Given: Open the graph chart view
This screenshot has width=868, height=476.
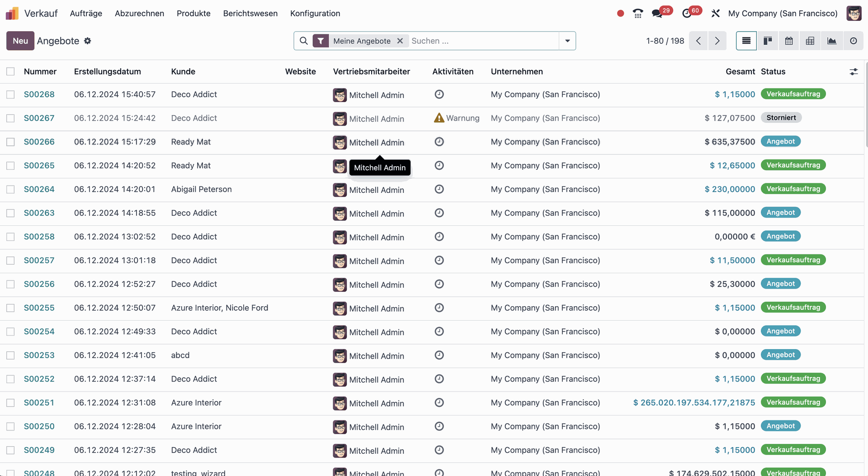Looking at the screenshot, I should [831, 41].
